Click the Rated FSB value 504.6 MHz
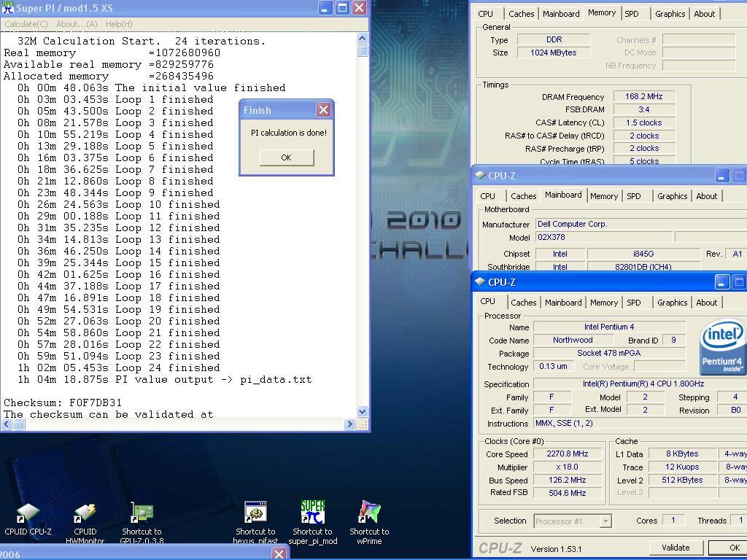The width and height of the screenshot is (747, 560). point(567,493)
